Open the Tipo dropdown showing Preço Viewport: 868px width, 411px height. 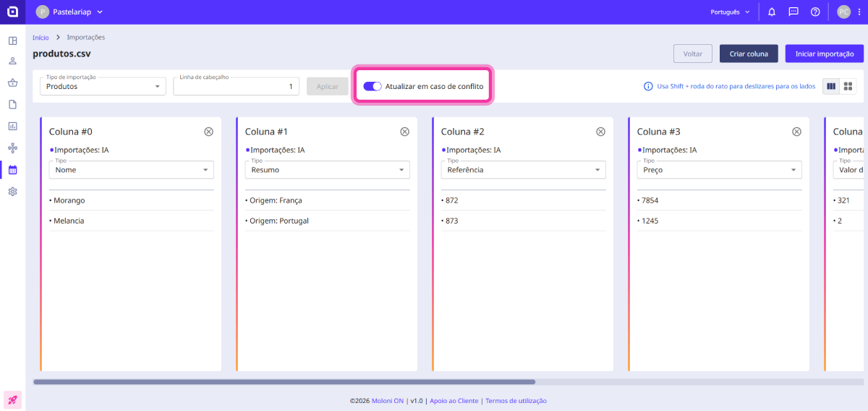point(719,170)
